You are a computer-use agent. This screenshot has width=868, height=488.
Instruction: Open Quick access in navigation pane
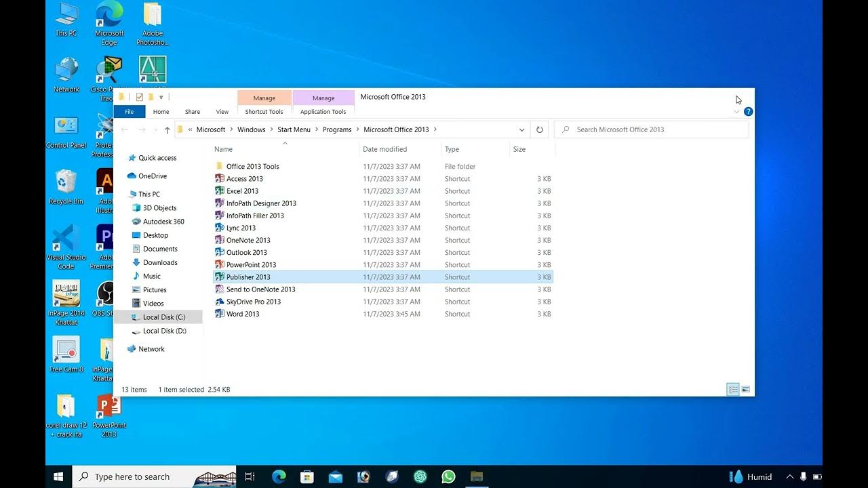tap(157, 158)
